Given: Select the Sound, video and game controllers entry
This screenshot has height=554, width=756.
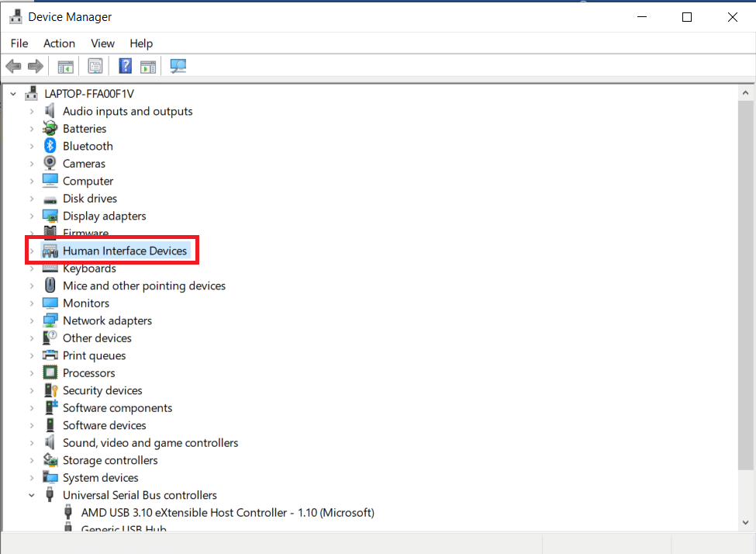Looking at the screenshot, I should 151,442.
